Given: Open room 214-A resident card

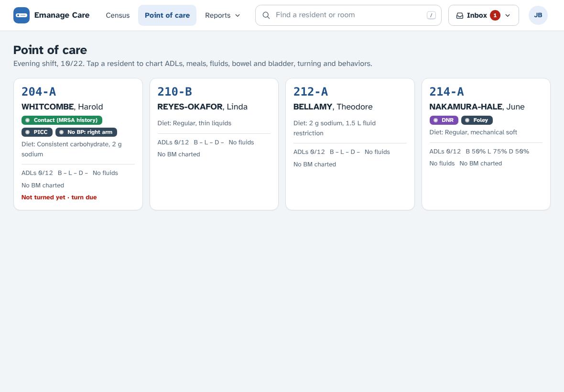Looking at the screenshot, I should 486,144.
